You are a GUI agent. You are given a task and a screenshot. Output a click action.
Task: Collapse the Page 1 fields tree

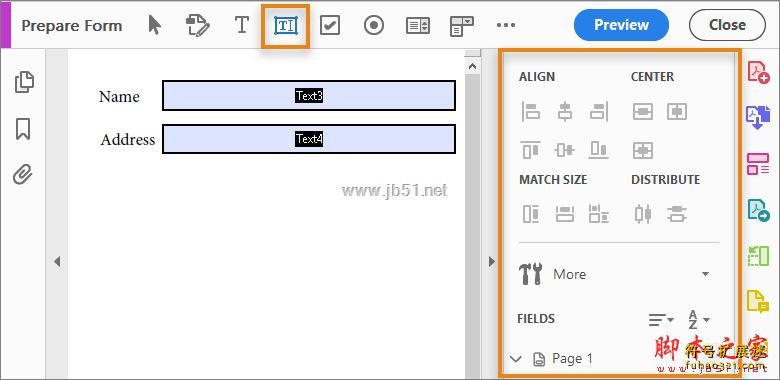click(516, 359)
